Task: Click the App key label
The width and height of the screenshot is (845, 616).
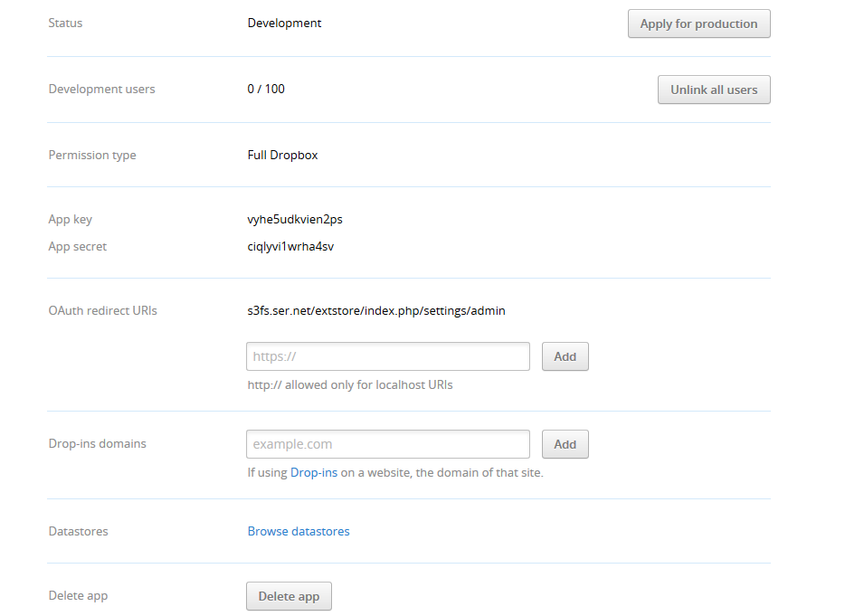Action: pos(70,219)
